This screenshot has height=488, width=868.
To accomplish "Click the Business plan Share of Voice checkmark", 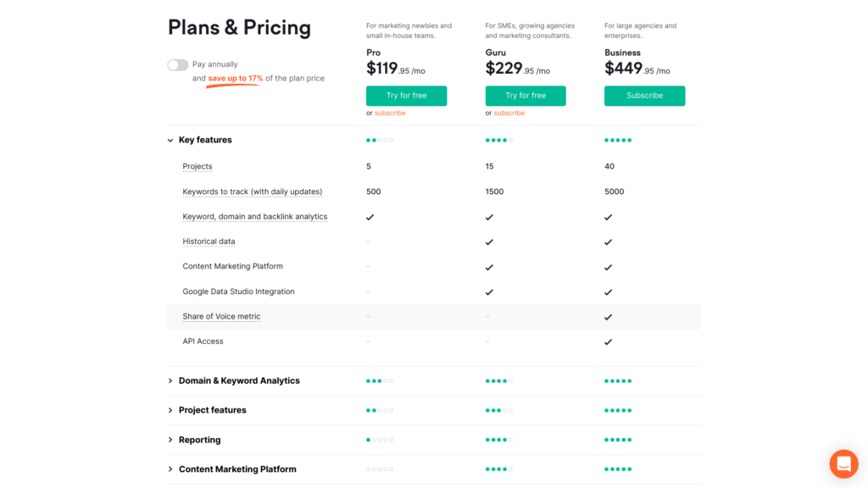I will 609,317.
